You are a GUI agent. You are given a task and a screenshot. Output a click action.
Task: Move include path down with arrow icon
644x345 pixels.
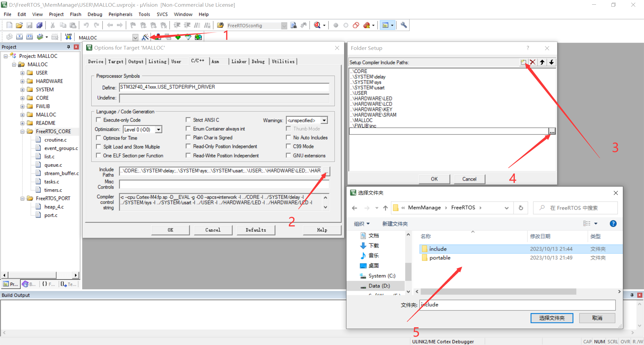click(x=551, y=62)
